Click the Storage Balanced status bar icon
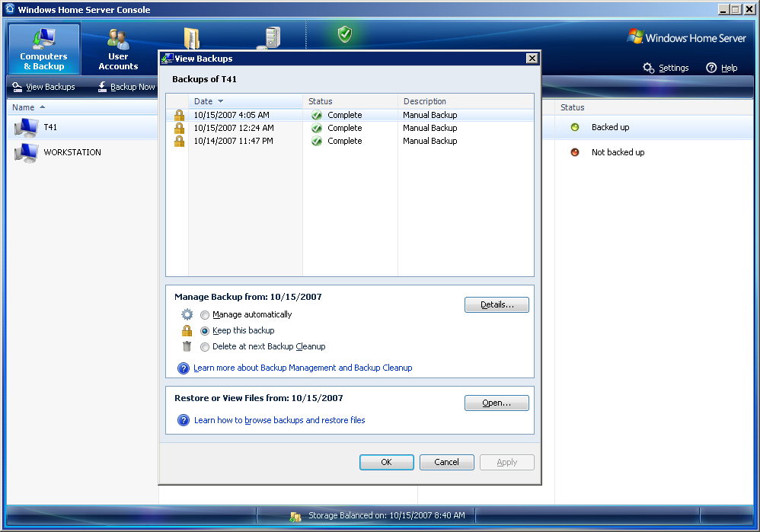Screen dimensions: 760x532 (295, 516)
